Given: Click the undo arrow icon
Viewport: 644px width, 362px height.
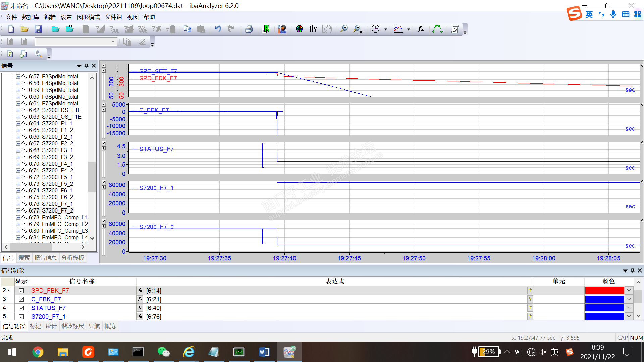Looking at the screenshot, I should [x=218, y=29].
